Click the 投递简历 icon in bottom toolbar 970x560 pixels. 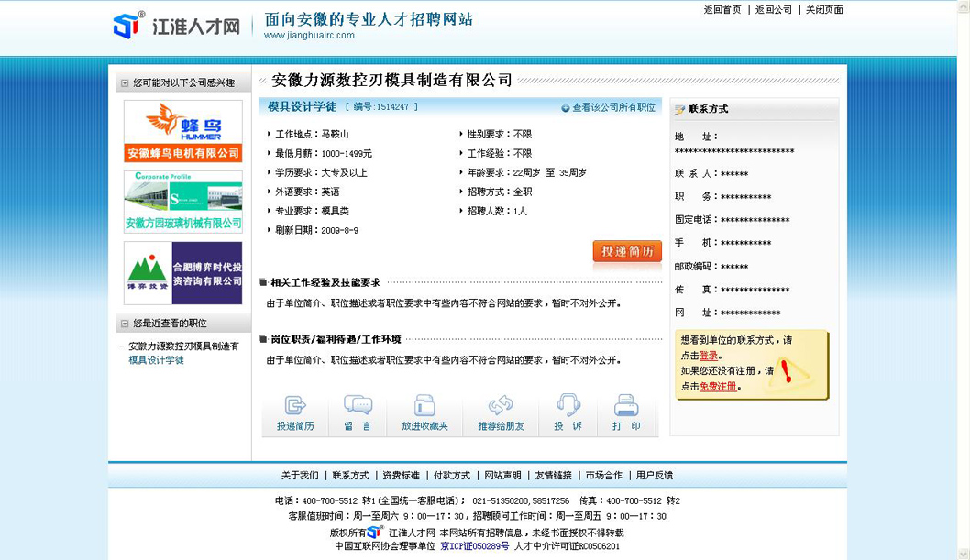tap(295, 406)
